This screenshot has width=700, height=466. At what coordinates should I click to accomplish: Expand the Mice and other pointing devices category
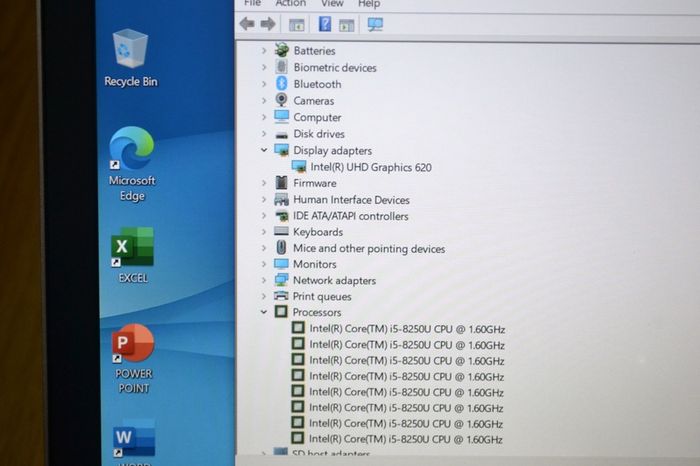click(x=264, y=248)
